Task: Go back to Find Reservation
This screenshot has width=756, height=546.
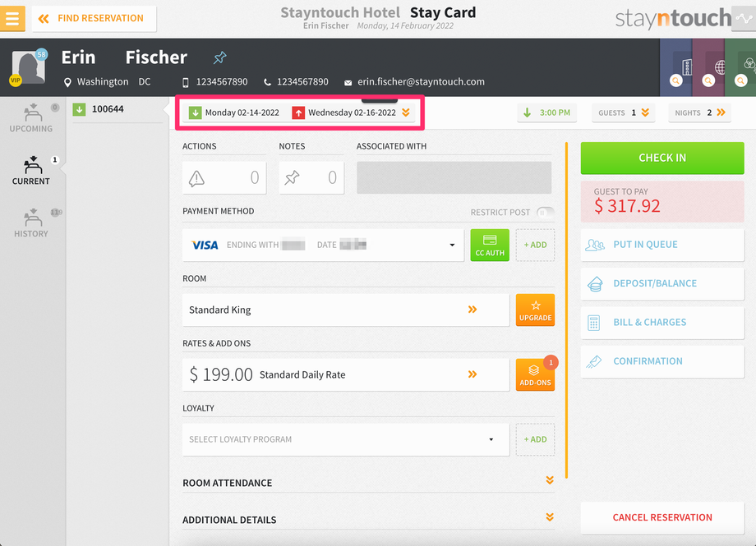Action: pos(94,19)
